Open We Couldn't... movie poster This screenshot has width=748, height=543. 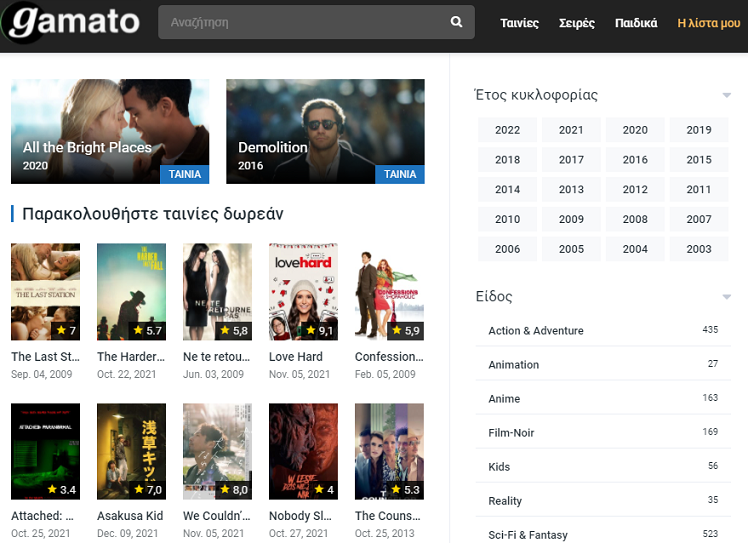tap(218, 451)
